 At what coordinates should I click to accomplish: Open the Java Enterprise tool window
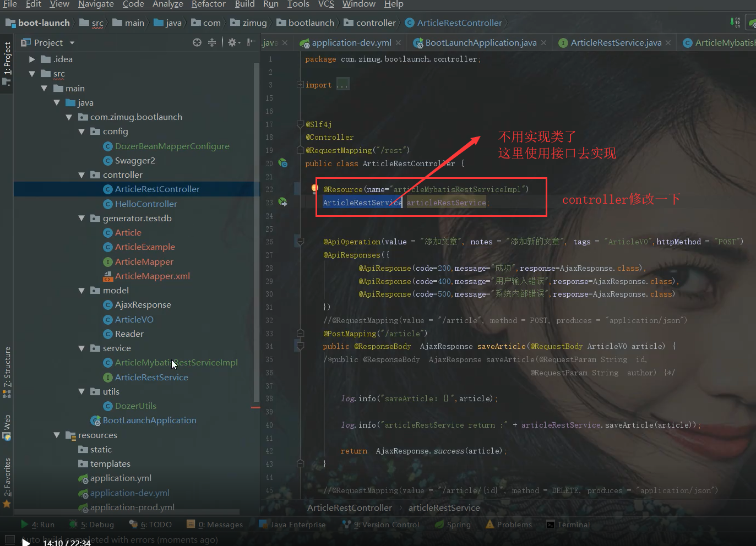[292, 525]
